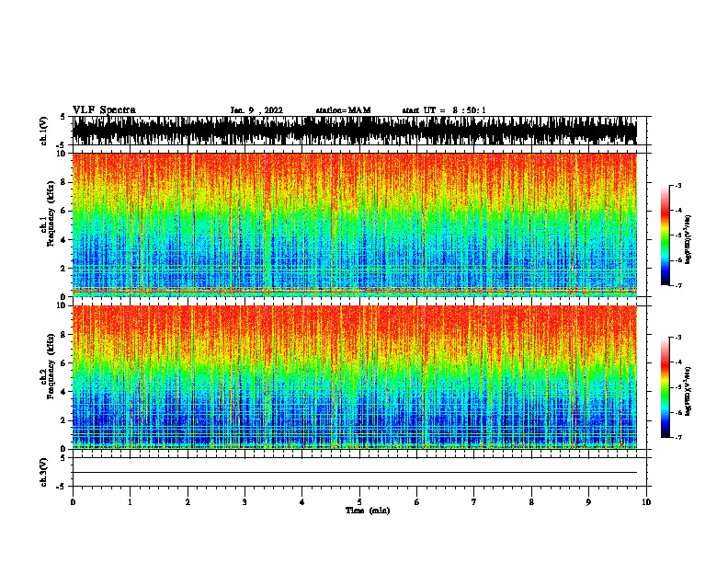The height and width of the screenshot is (563, 728).
Task: Click the "ch.1(V)" waveform axis label
Action: coord(44,131)
